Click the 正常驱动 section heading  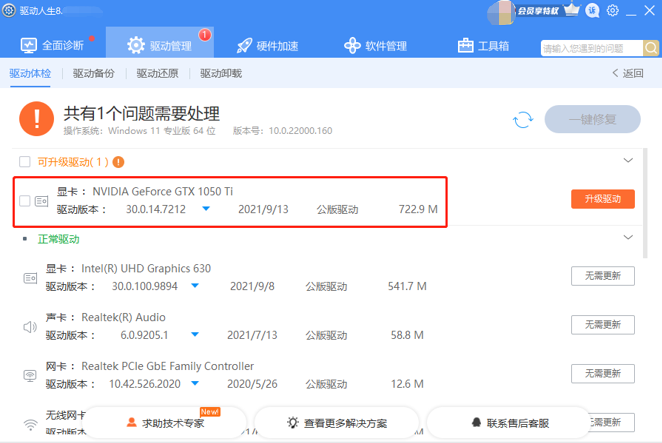tap(58, 239)
